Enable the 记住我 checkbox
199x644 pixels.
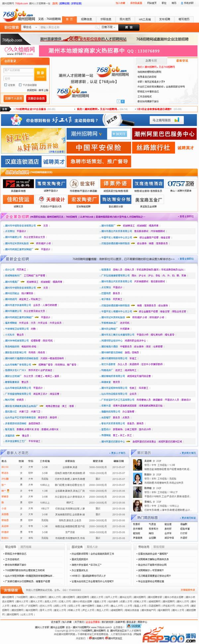click(x=6, y=85)
